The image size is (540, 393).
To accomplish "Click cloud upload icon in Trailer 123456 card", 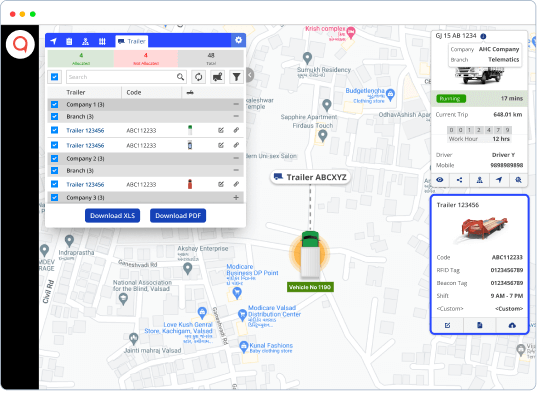I will (512, 325).
